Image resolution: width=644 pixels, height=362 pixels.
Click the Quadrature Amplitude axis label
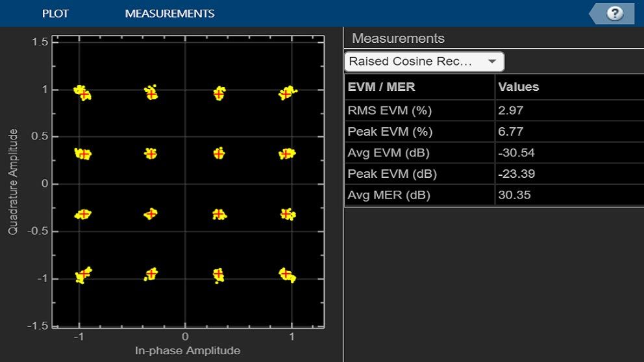point(12,182)
